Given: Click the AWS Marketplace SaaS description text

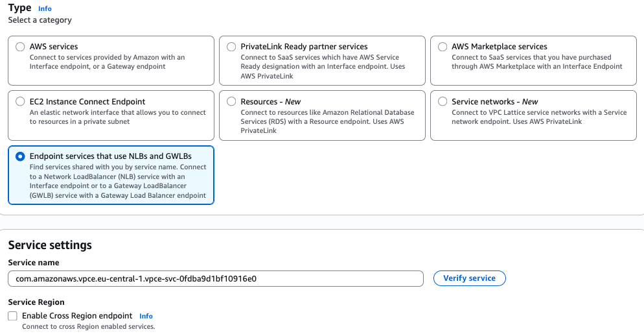Looking at the screenshot, I should click(536, 62).
